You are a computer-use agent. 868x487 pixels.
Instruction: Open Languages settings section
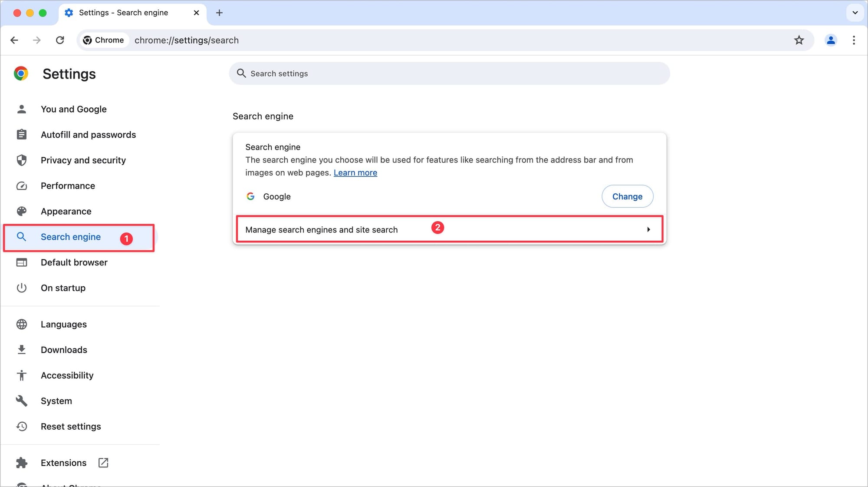[64, 324]
